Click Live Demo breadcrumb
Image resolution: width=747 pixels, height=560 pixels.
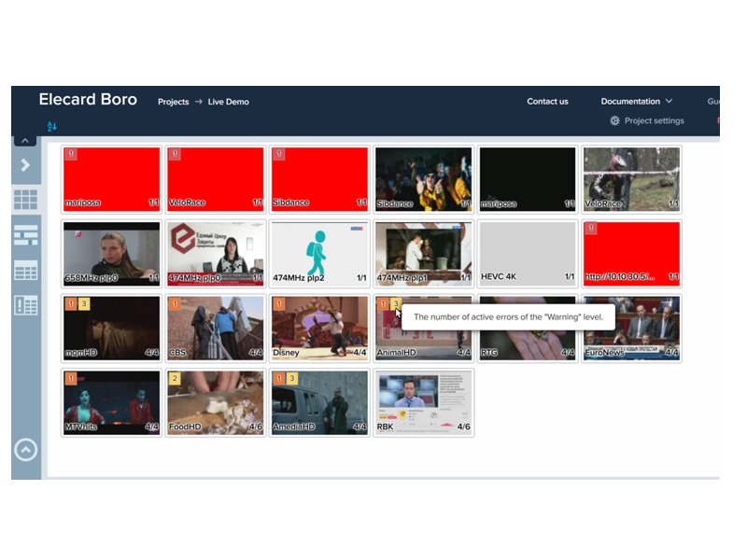[228, 102]
